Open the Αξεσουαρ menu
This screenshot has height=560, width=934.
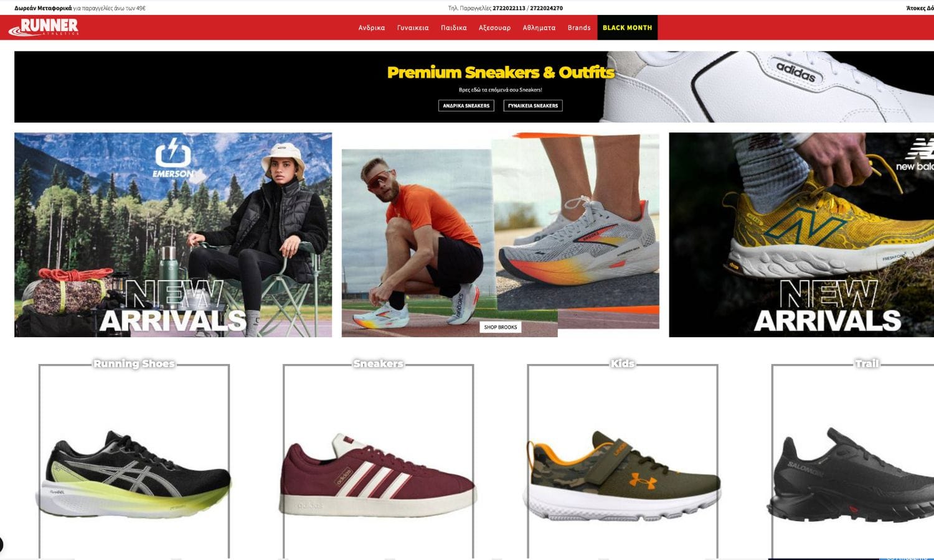[x=494, y=27]
